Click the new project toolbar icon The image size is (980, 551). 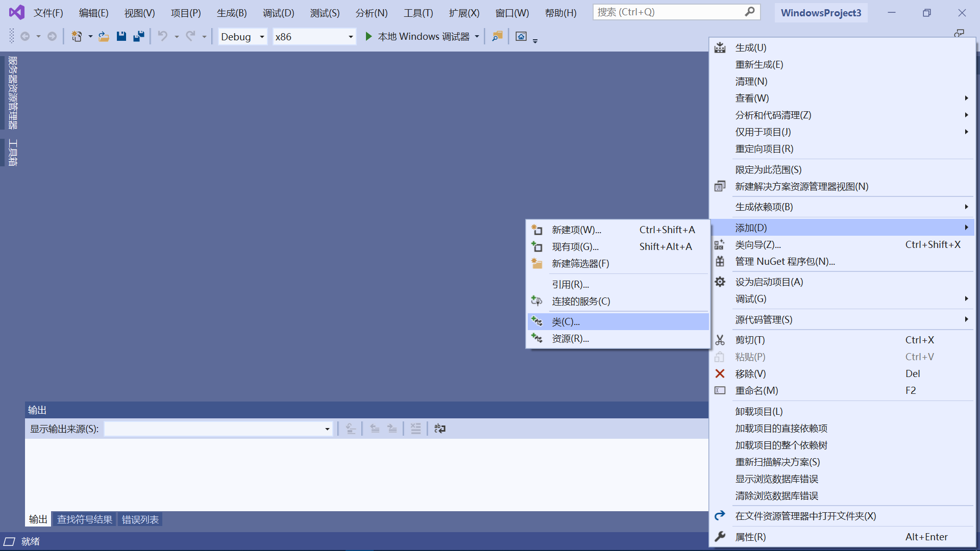click(77, 36)
